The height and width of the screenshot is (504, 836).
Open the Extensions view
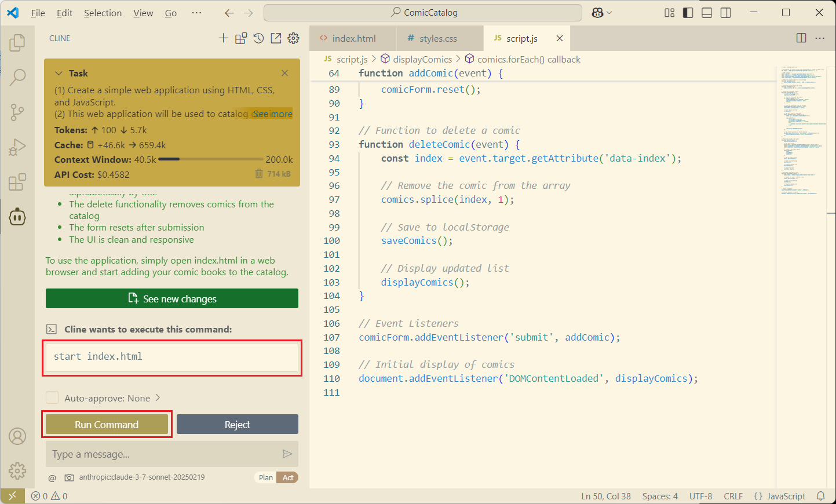tap(17, 181)
